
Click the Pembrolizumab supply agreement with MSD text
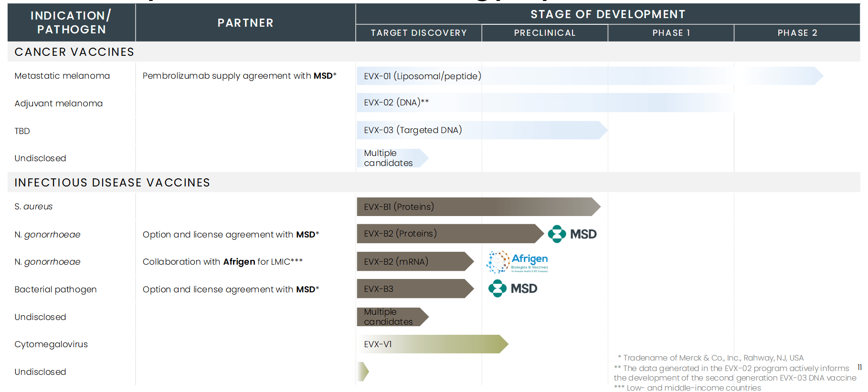pyautogui.click(x=239, y=76)
